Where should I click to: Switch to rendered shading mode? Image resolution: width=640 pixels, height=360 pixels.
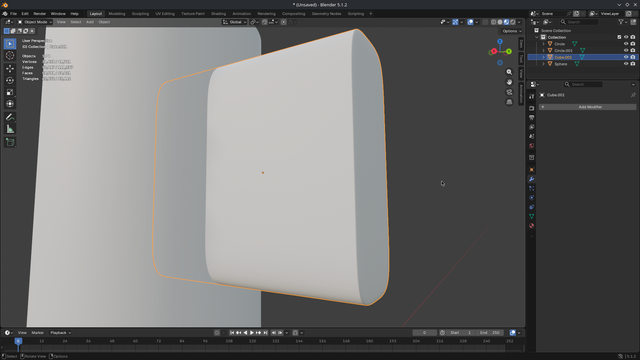point(513,22)
